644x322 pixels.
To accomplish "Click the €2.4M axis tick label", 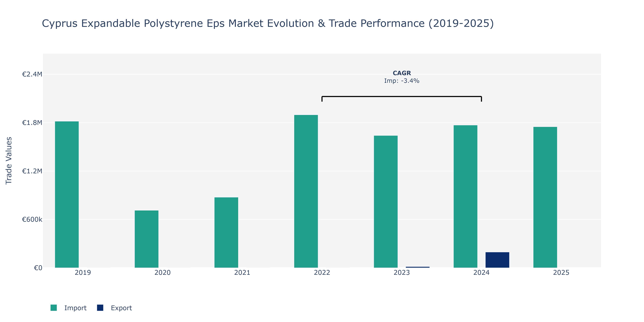I will click(32, 74).
